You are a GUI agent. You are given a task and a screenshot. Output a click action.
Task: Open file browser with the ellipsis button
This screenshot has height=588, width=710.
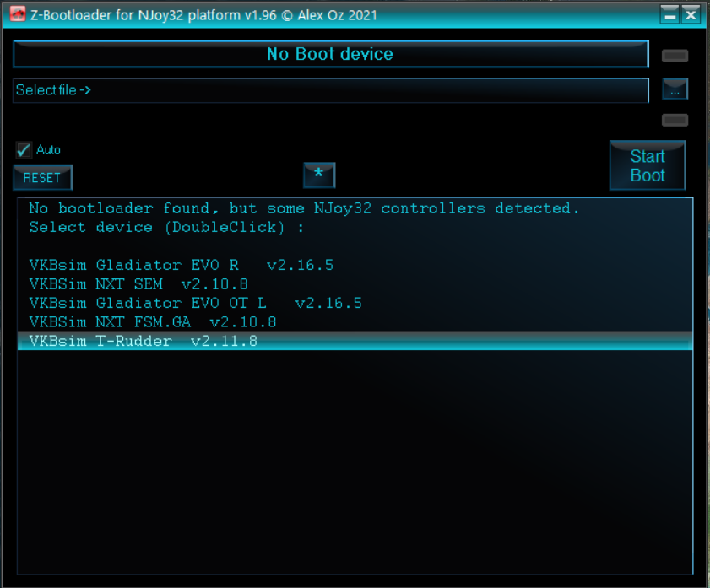point(675,89)
